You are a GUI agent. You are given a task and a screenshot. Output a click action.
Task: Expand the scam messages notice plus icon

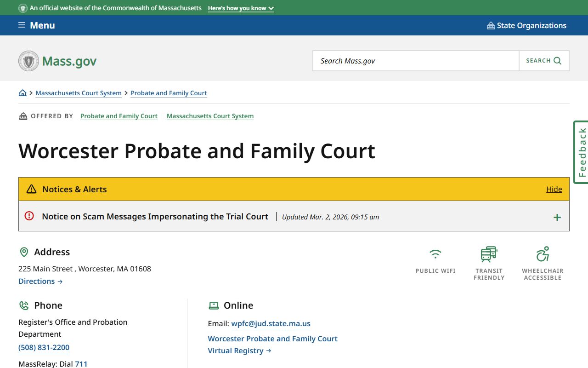[x=557, y=217]
